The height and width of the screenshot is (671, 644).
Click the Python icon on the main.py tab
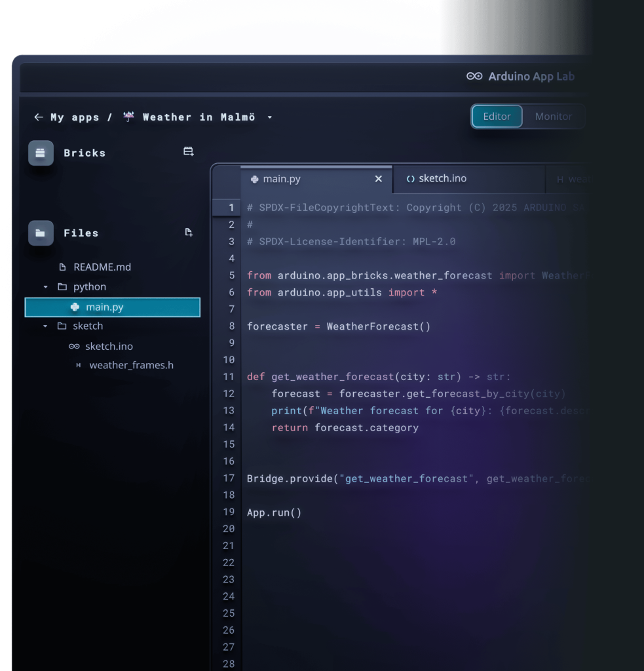click(x=255, y=178)
